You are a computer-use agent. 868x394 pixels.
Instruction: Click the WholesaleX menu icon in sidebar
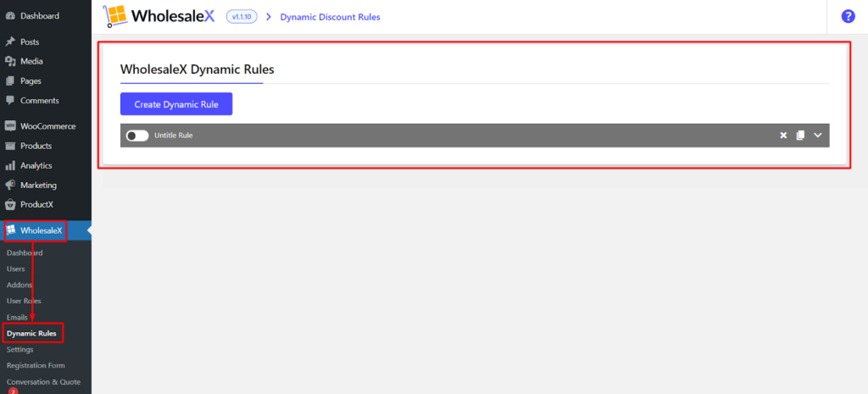pos(10,230)
